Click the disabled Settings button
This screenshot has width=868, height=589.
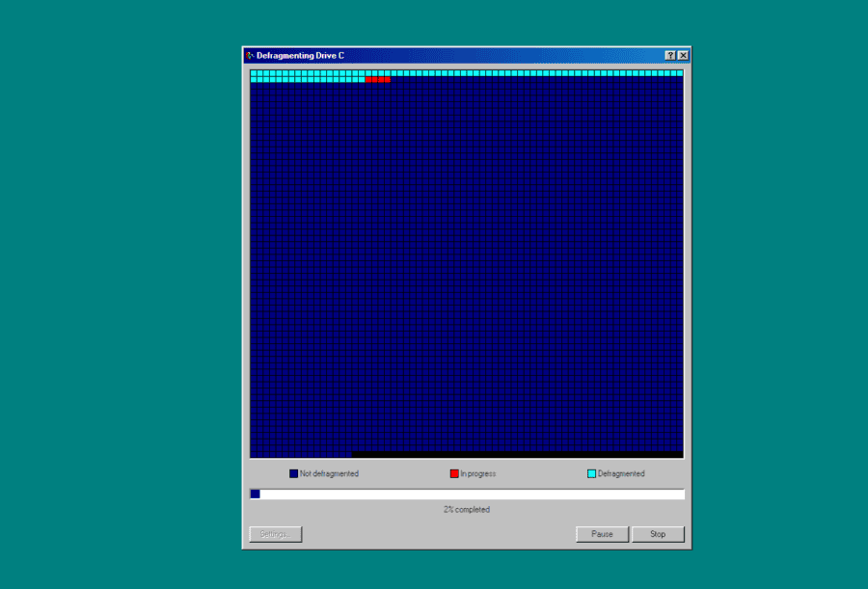click(275, 534)
